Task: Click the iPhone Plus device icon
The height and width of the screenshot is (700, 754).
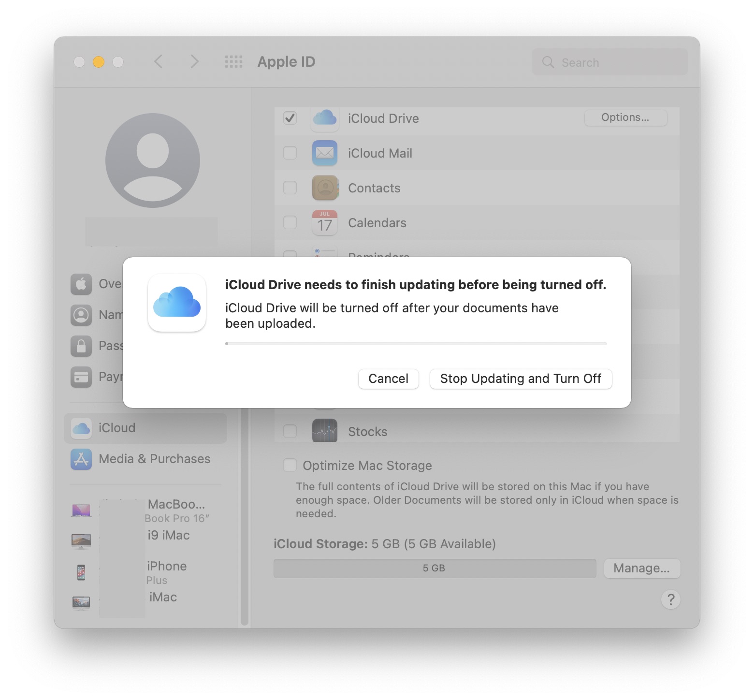Action: click(x=81, y=572)
